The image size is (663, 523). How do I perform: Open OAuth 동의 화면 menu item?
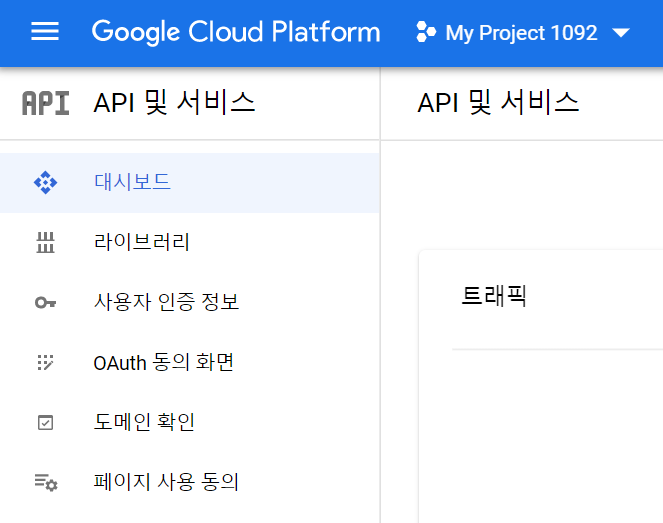190,362
